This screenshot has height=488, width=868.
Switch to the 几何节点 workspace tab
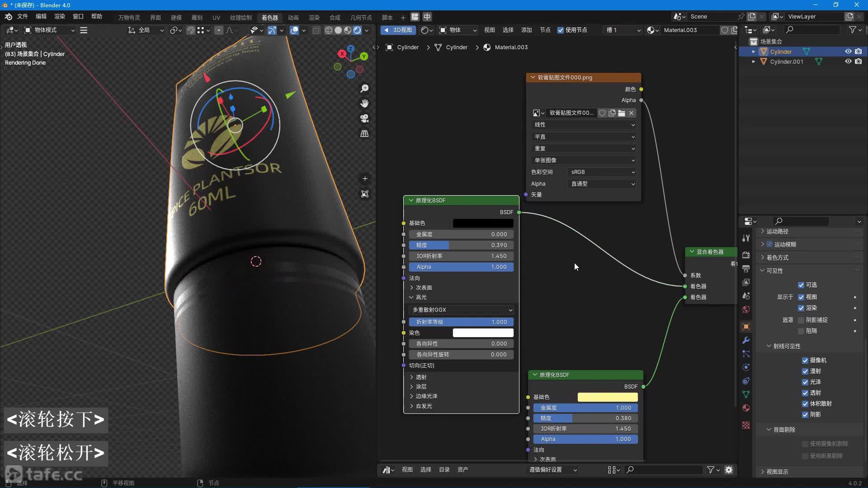361,18
